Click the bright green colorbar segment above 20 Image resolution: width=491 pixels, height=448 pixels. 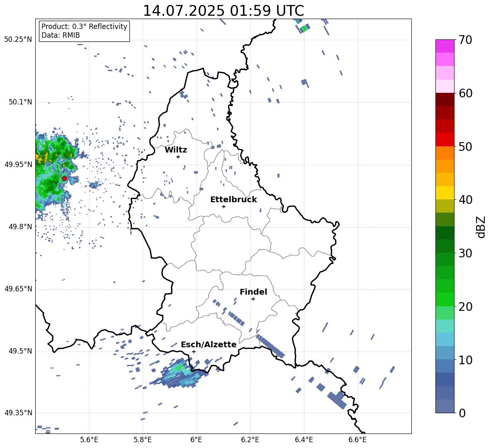445,299
